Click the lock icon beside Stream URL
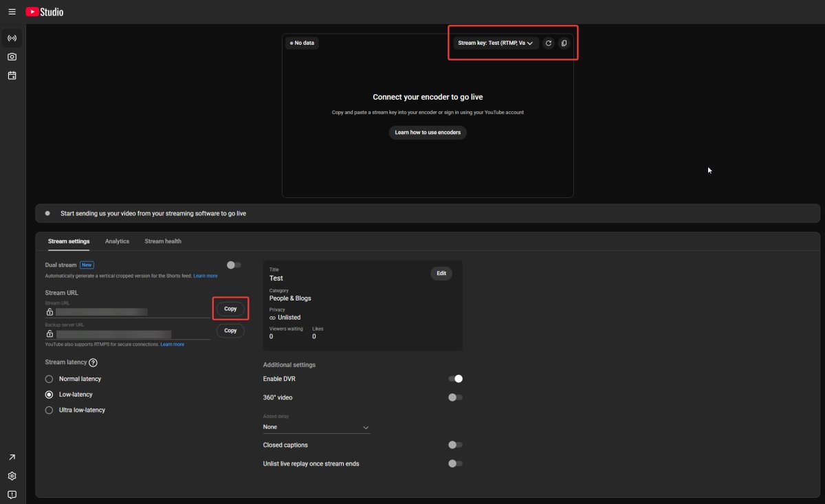 49,311
